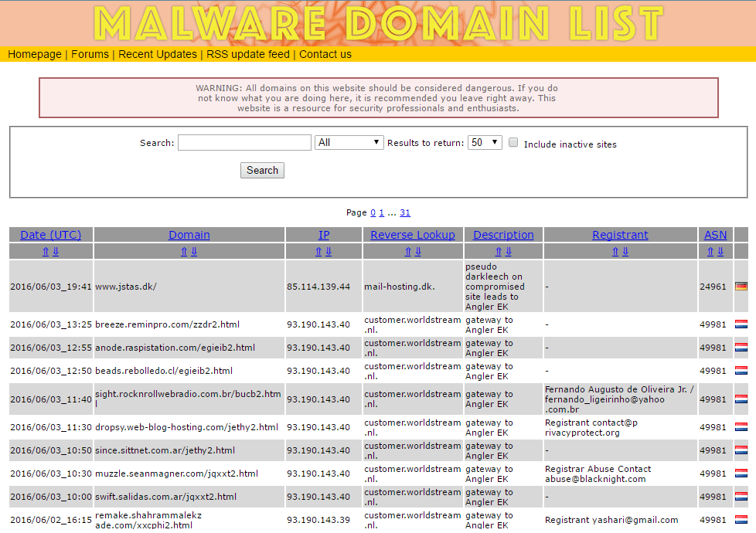Open Recent Updates navigation link

pos(158,54)
